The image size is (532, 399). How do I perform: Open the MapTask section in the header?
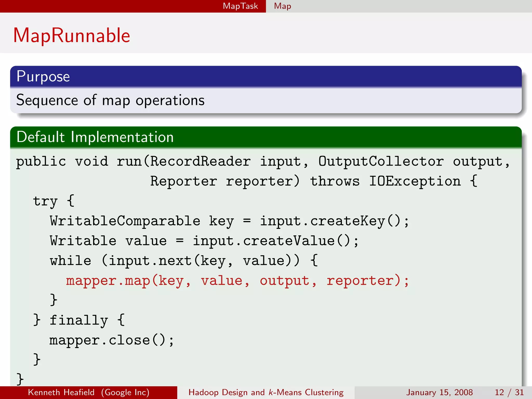[240, 6]
